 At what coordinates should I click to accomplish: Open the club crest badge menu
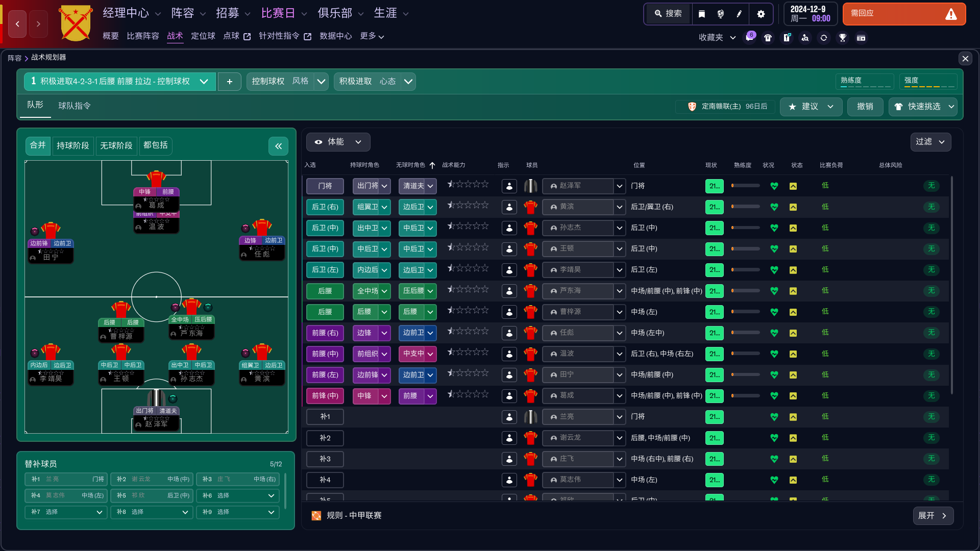pyautogui.click(x=76, y=23)
